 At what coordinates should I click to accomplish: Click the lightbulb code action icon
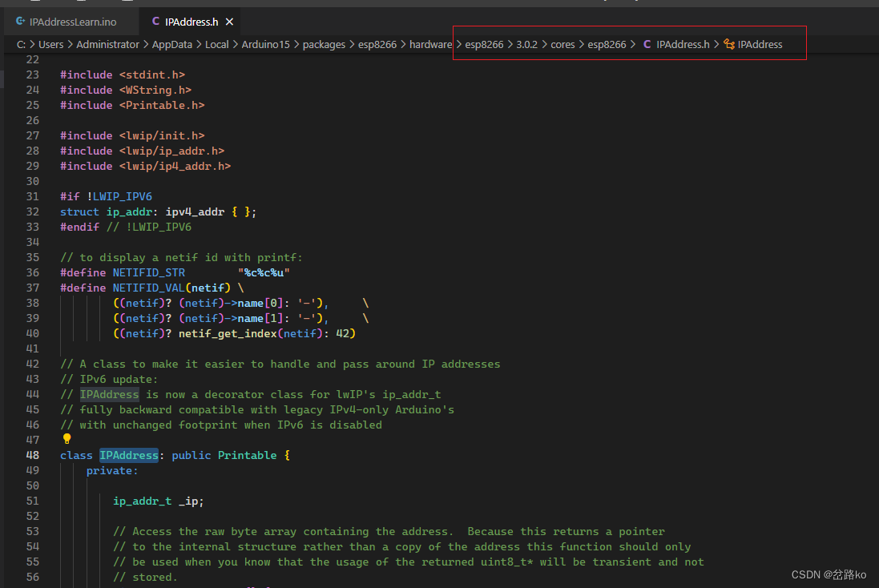[x=67, y=439]
